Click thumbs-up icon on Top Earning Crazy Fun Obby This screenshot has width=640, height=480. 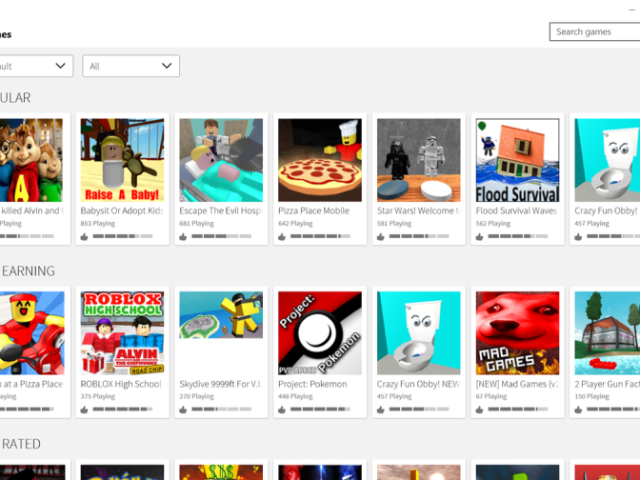(x=381, y=409)
